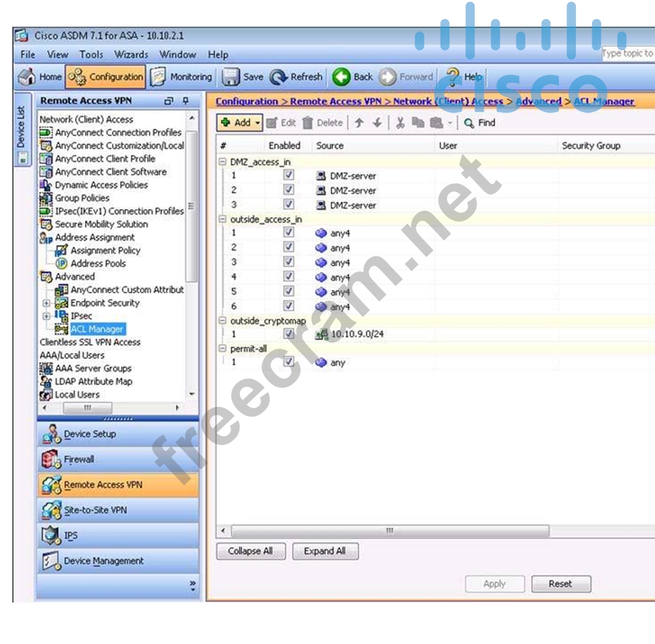
Task: Click the Save toolbar icon
Action: pyautogui.click(x=231, y=77)
